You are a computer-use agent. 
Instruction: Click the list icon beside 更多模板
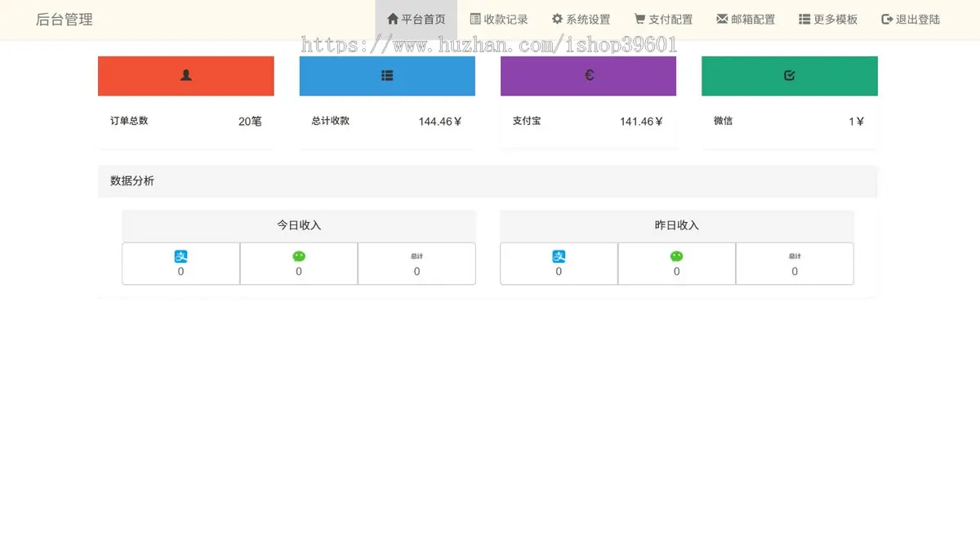pos(804,19)
